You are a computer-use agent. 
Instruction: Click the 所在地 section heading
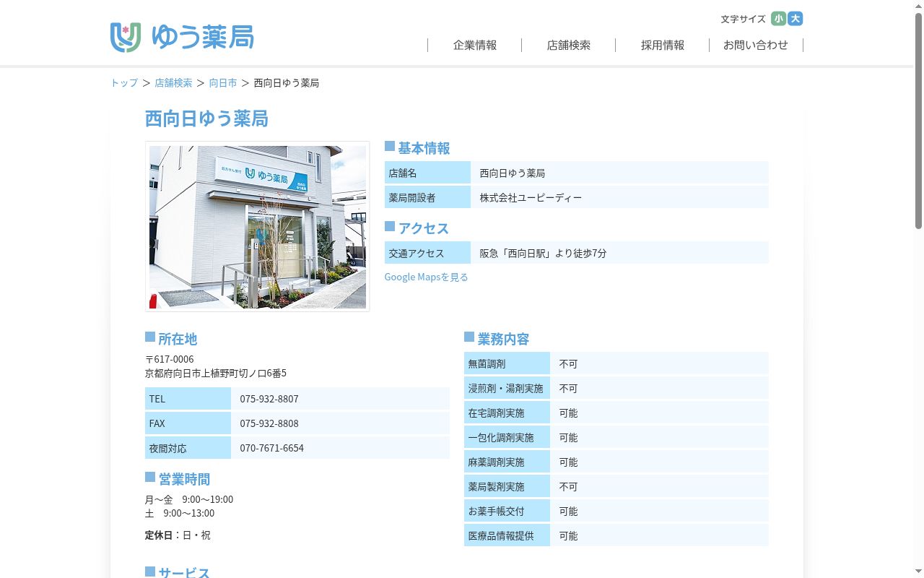point(171,339)
